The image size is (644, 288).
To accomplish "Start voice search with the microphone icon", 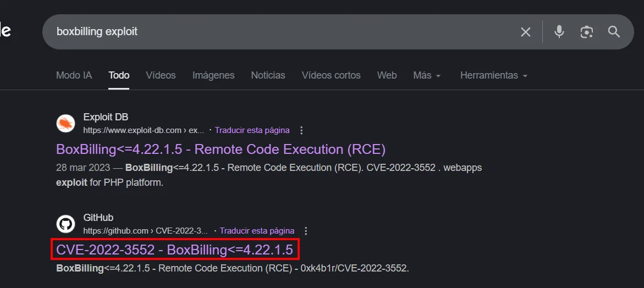I will [559, 31].
